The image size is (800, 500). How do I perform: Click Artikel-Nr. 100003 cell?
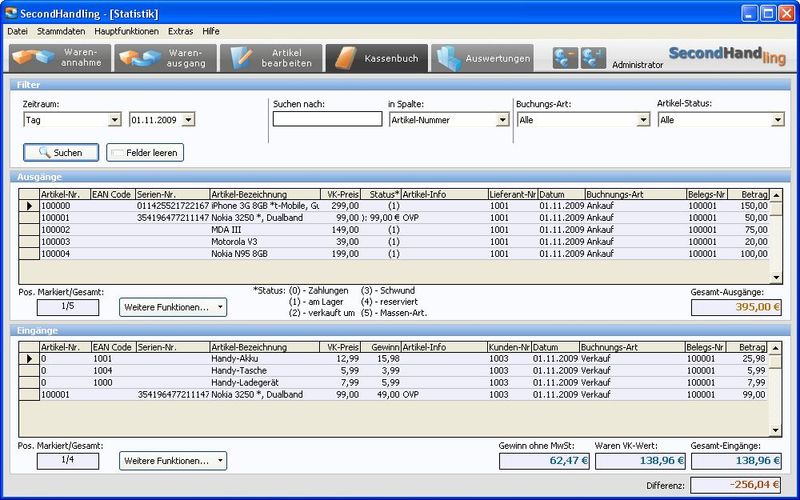[x=65, y=242]
